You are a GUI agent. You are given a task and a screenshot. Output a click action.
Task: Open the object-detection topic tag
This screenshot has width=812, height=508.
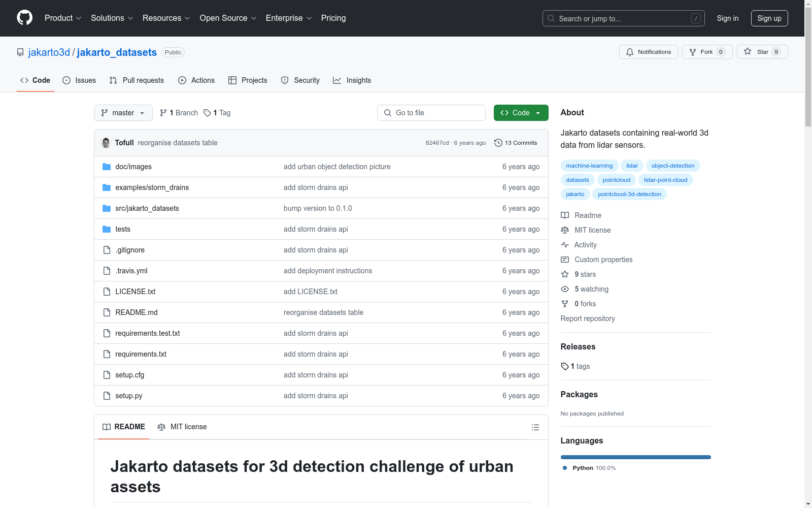(673, 166)
